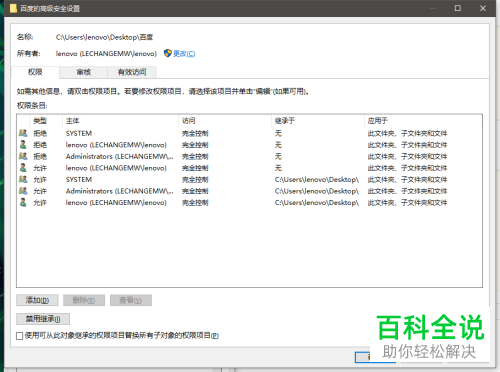Close the advanced security settings window

483,8
